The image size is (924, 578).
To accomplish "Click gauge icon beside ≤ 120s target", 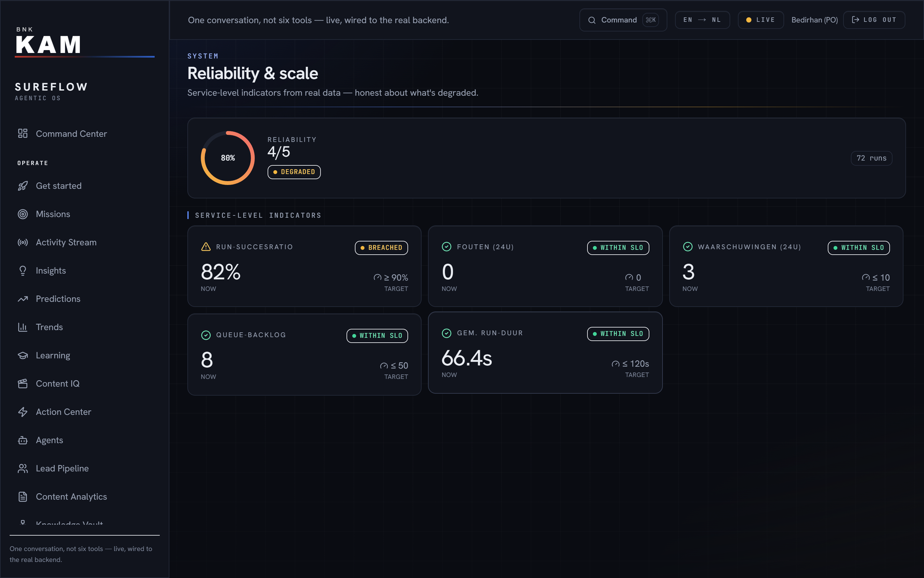I will coord(616,364).
